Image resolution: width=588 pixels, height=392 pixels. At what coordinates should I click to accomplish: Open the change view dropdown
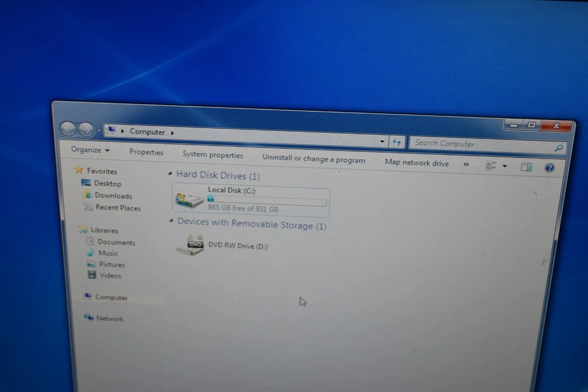click(x=504, y=166)
